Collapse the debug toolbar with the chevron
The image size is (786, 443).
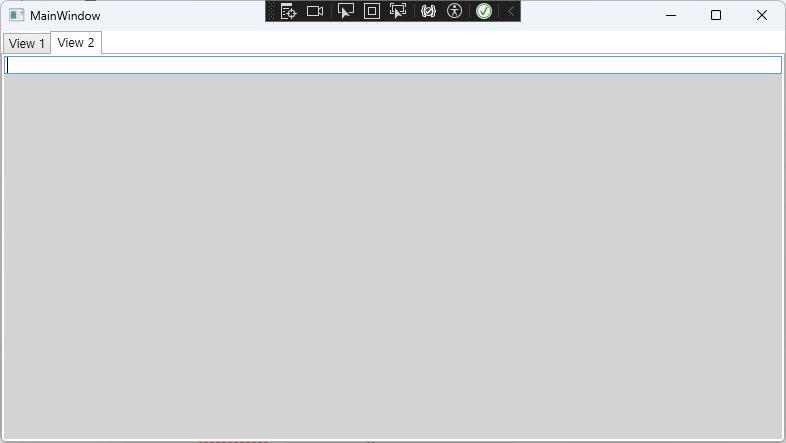tap(510, 11)
